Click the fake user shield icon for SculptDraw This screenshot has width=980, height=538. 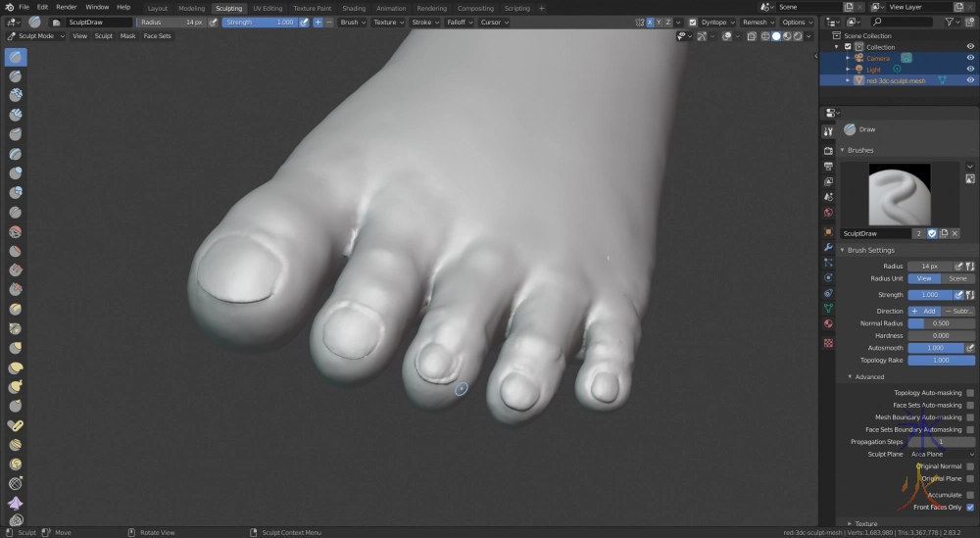click(x=932, y=233)
